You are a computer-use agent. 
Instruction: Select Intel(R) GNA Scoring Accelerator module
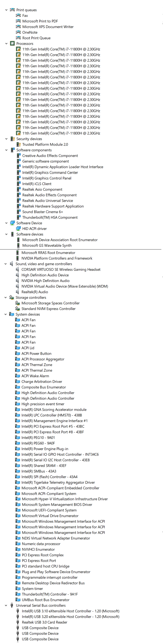tap(54, 410)
